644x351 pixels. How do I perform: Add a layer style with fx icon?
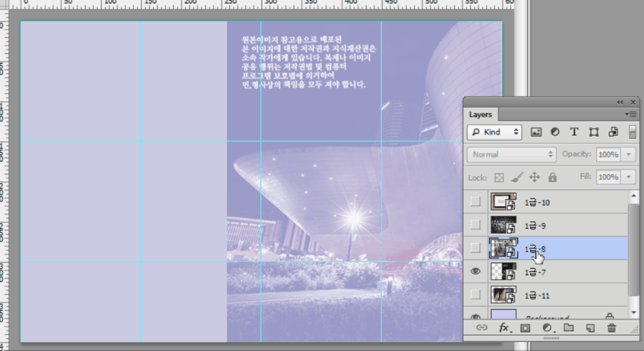[x=504, y=328]
